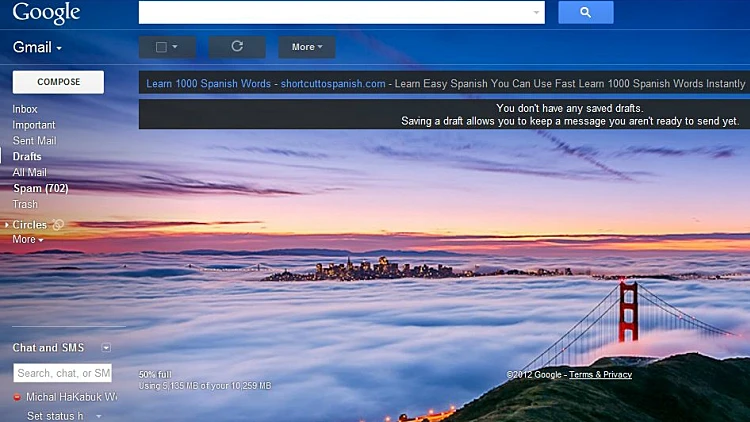Click the red busy status icon

pos(18,398)
